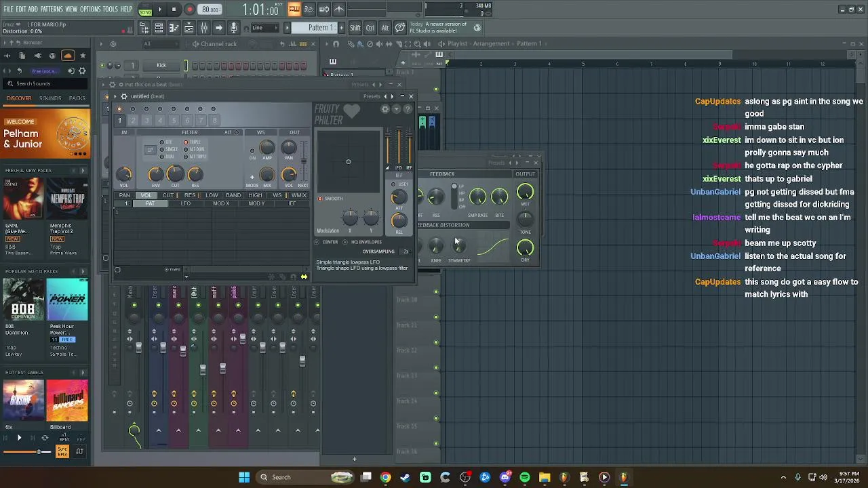
Task: Open the starred favorites browser tab
Action: [83, 56]
